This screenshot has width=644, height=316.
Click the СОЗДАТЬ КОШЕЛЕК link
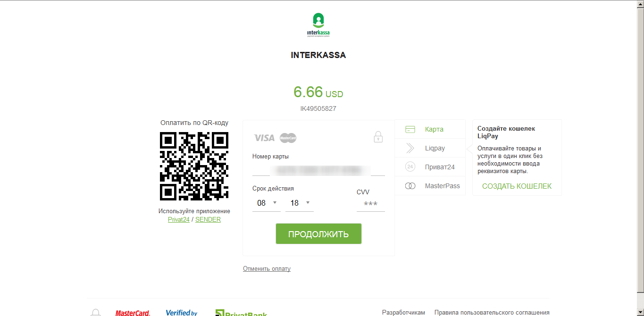(517, 186)
